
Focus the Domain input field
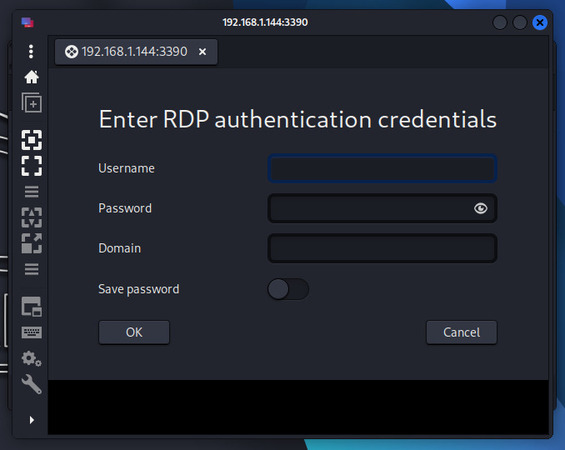382,248
